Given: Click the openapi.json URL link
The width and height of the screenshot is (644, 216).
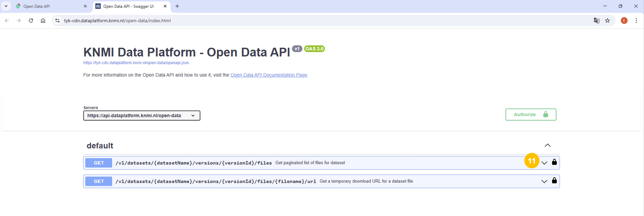Looking at the screenshot, I should (136, 63).
